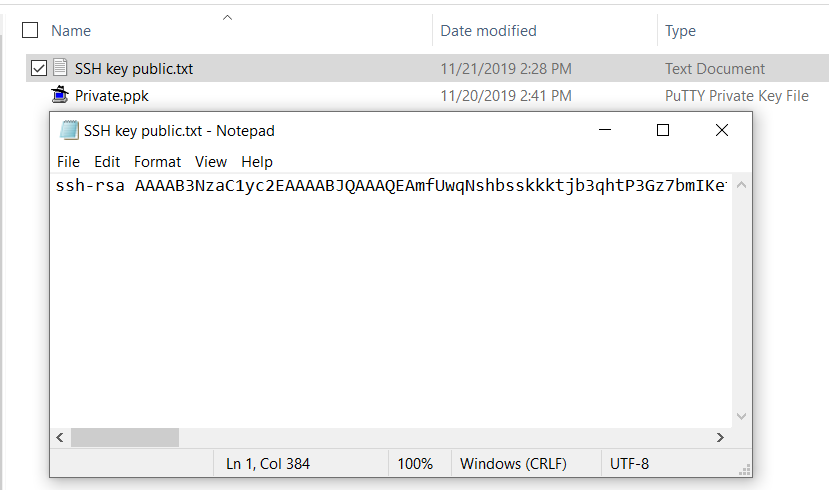Open the Edit menu in Notepad
The width and height of the screenshot is (829, 490).
pyautogui.click(x=107, y=162)
